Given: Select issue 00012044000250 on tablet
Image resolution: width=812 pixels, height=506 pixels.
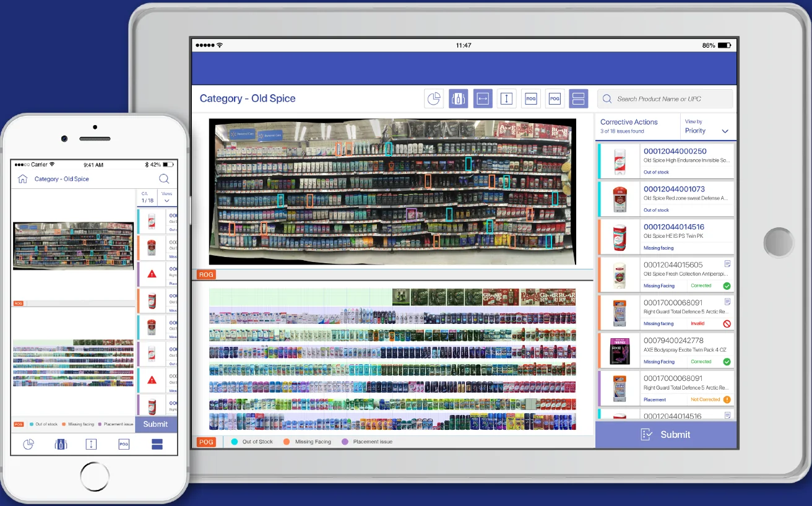Looking at the screenshot, I should (x=666, y=160).
